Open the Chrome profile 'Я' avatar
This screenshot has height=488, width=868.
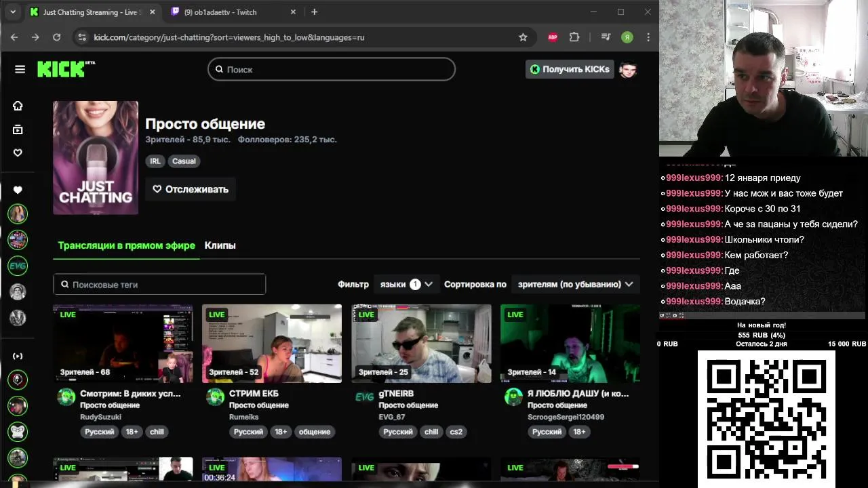(627, 37)
